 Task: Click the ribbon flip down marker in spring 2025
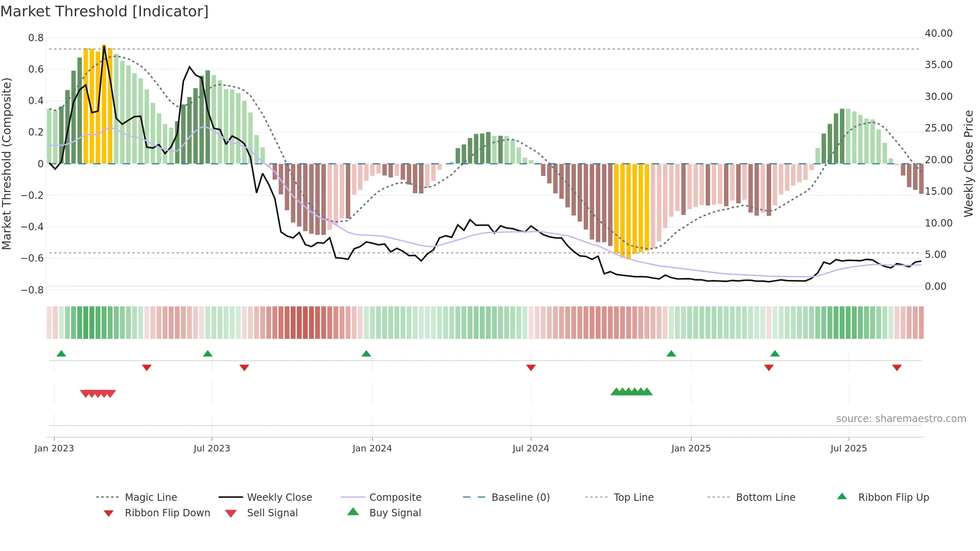769,368
